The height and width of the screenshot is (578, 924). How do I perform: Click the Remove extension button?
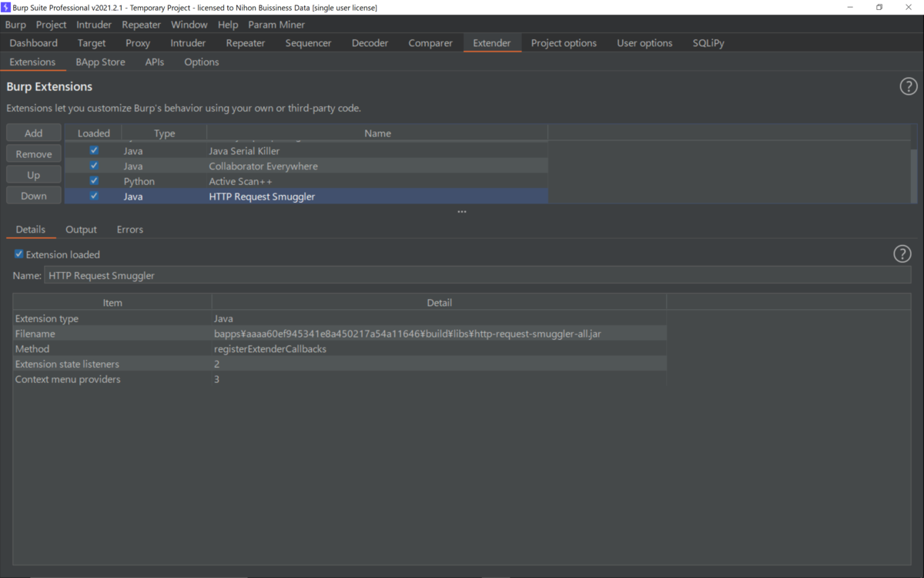[34, 154]
